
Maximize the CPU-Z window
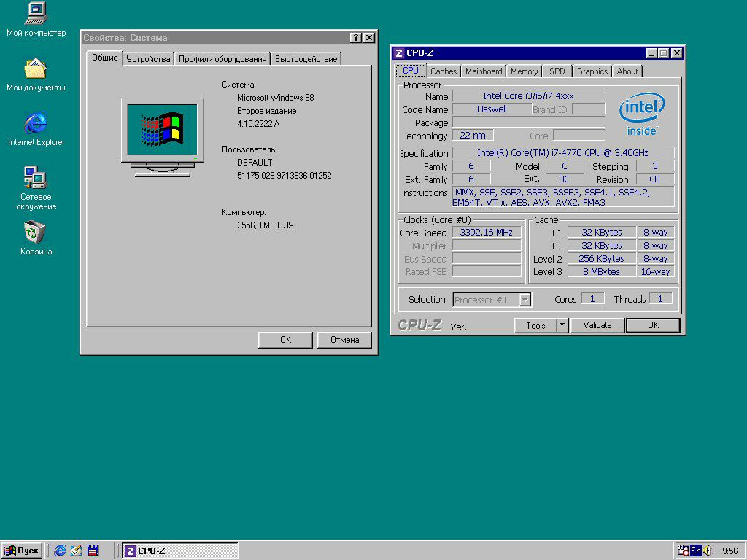pos(663,52)
